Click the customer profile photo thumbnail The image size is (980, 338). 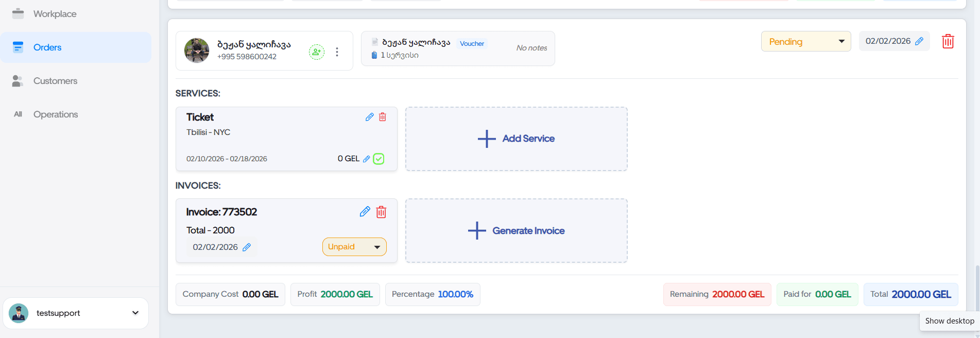tap(197, 50)
